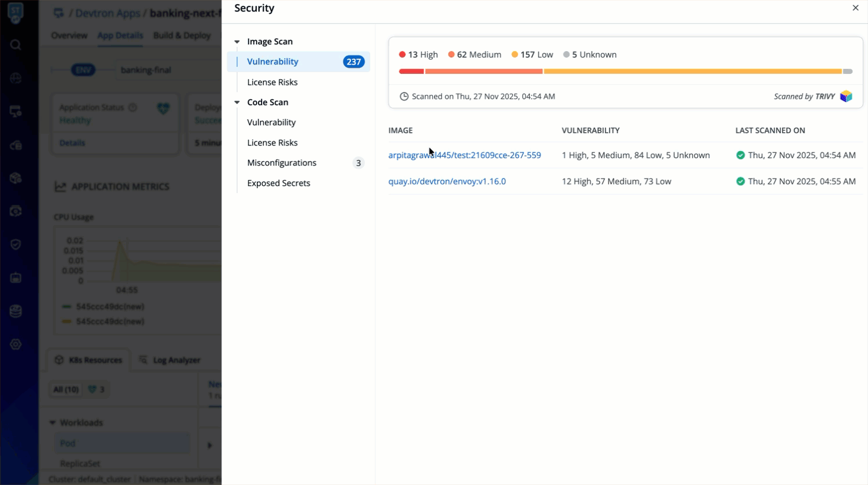The height and width of the screenshot is (485, 868).
Task: Click the 237 vulnerability count badge
Action: 353,62
